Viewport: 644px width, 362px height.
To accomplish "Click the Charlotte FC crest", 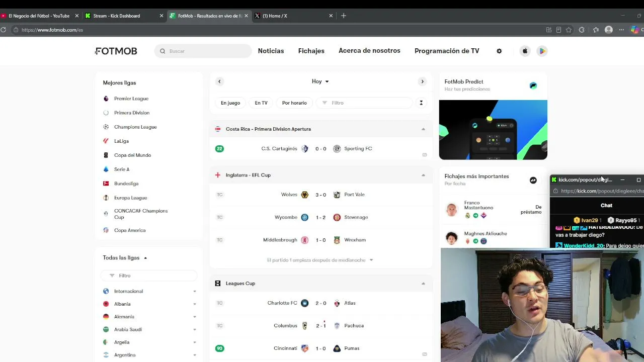I will pos(304,303).
